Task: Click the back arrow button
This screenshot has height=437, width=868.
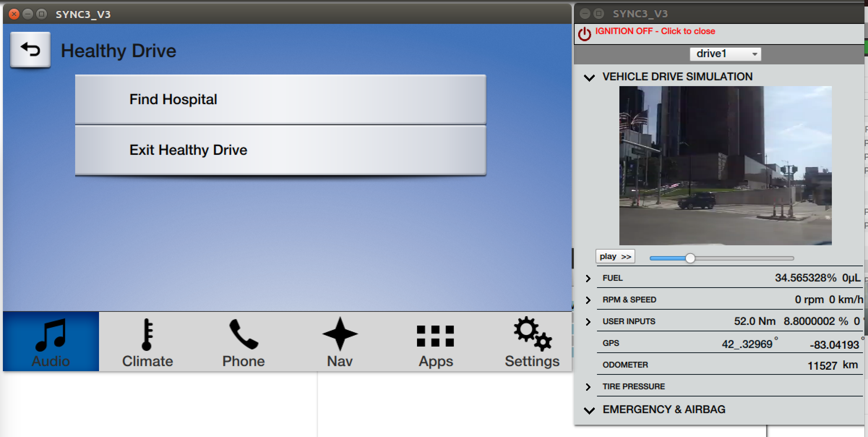Action: click(x=30, y=50)
